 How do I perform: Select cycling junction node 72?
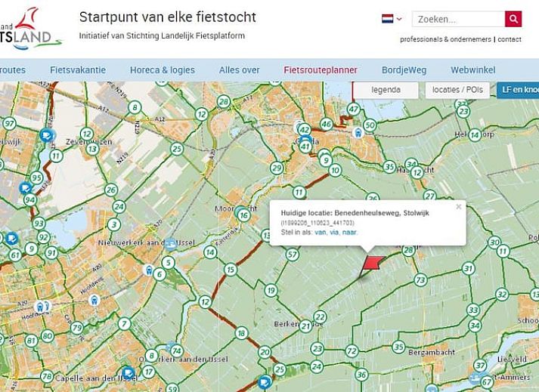(x=352, y=350)
